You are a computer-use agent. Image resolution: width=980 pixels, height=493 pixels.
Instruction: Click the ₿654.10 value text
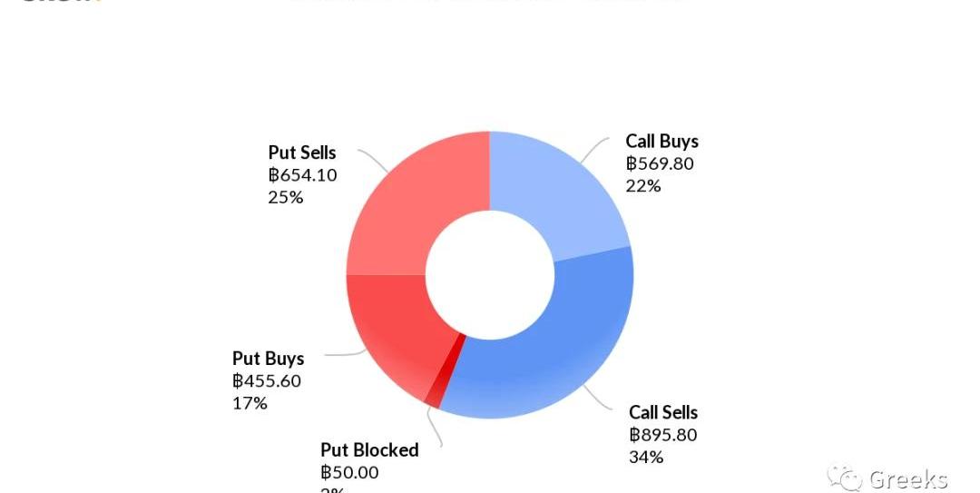302,174
